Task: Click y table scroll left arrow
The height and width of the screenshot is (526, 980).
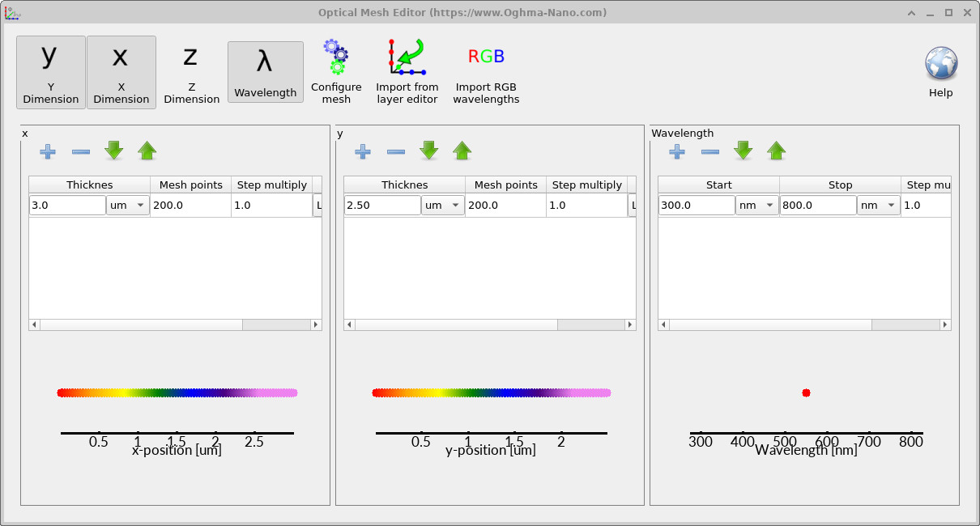Action: coord(349,325)
